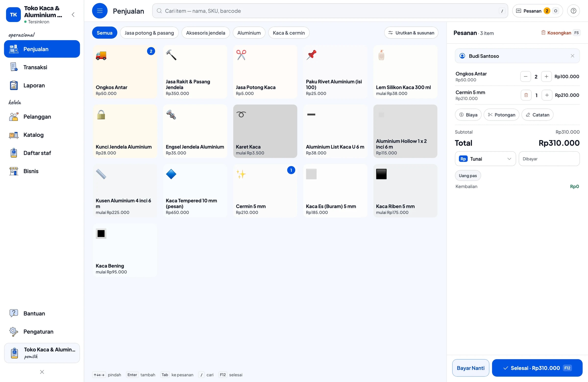Complete the sale with the Selesai button
Image resolution: width=588 pixels, height=382 pixels.
coord(537,368)
